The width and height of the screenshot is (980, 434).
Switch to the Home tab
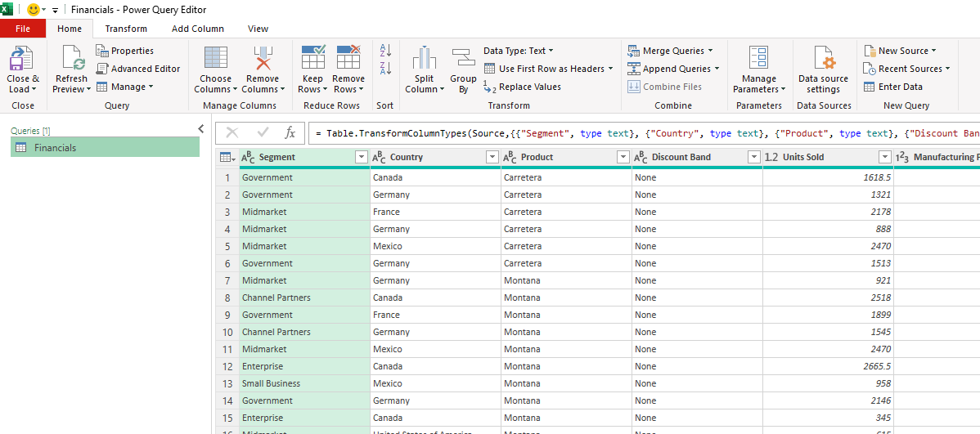coord(70,29)
